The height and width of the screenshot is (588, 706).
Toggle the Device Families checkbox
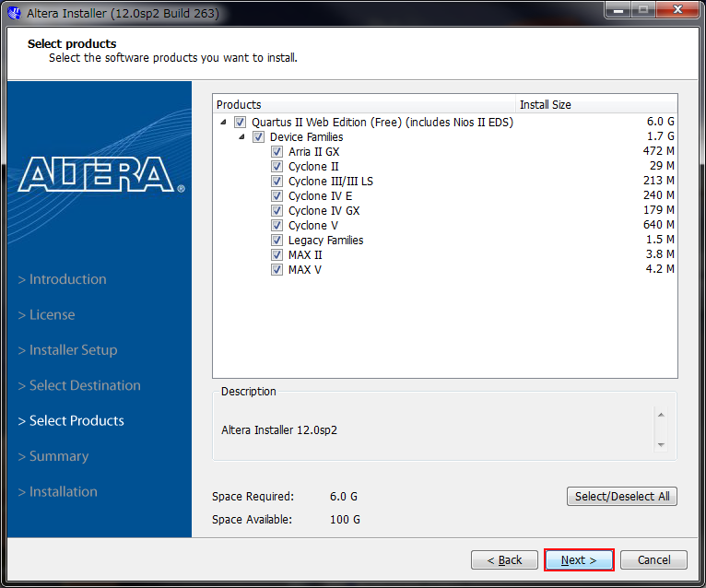258,137
